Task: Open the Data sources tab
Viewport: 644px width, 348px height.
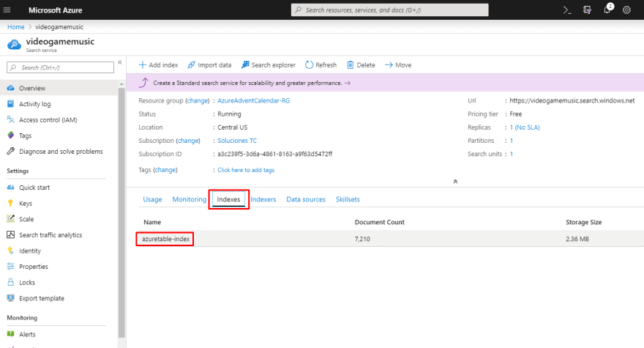Action: tap(306, 199)
